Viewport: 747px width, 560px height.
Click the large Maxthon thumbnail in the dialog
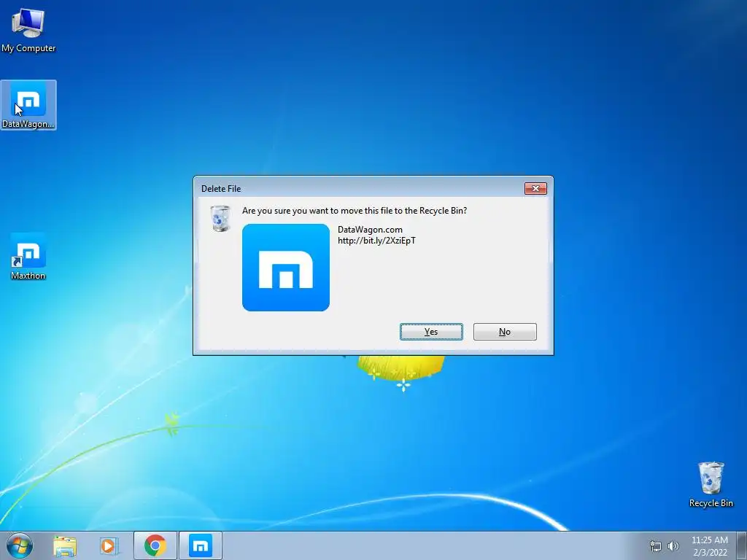[x=286, y=268]
